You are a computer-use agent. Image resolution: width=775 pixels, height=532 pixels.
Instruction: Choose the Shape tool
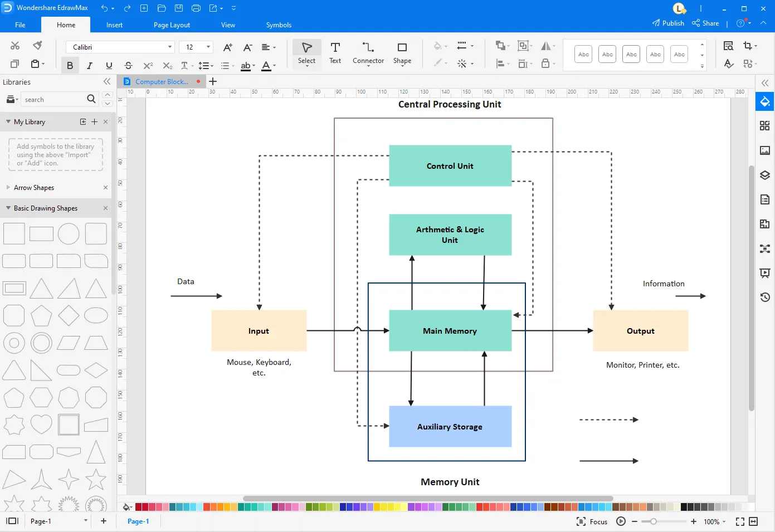pyautogui.click(x=402, y=53)
